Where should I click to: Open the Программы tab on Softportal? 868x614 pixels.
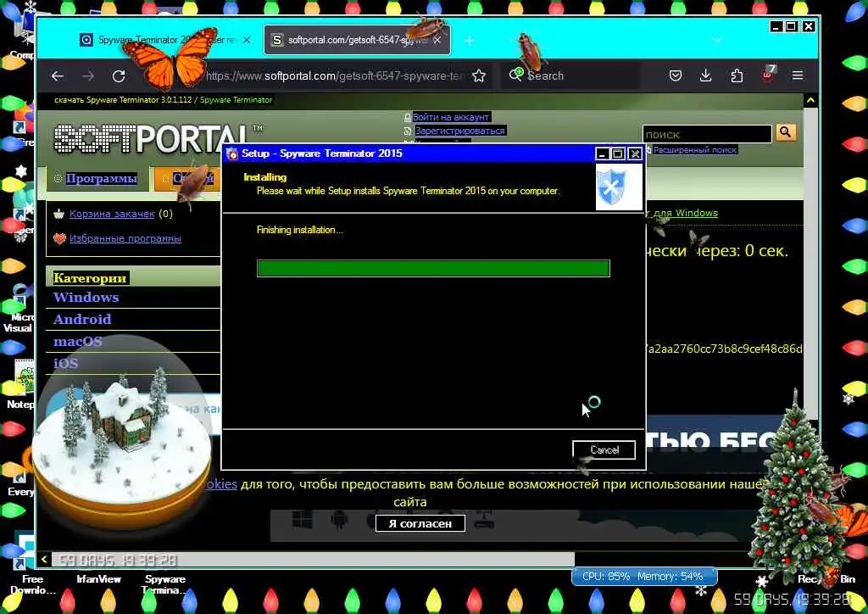[x=101, y=179]
